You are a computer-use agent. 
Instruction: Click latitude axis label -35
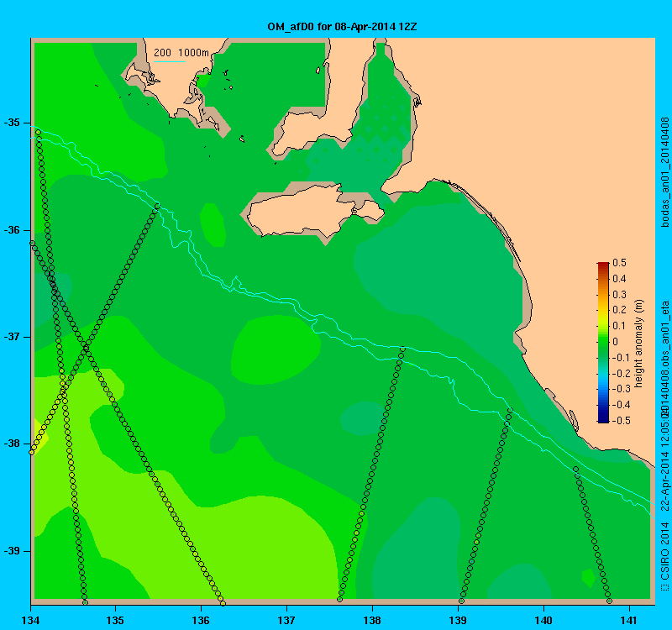click(x=12, y=123)
